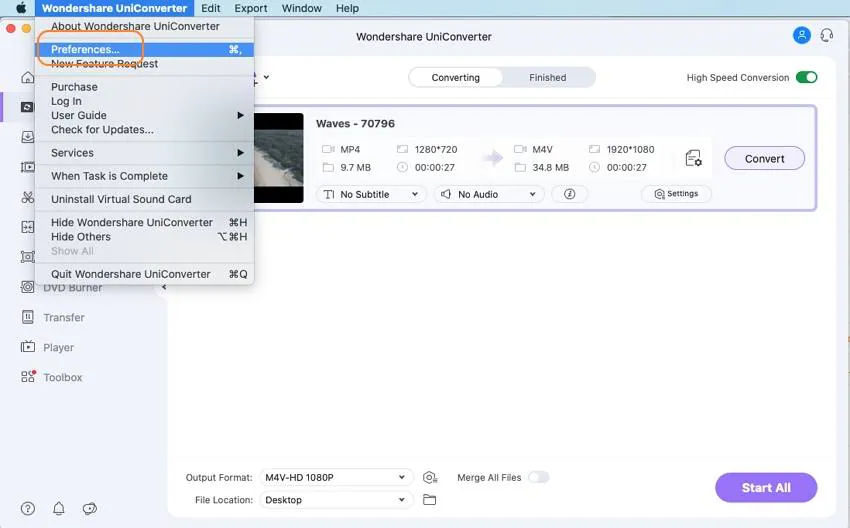Select Preferences in the menu
The image size is (850, 528).
144,49
